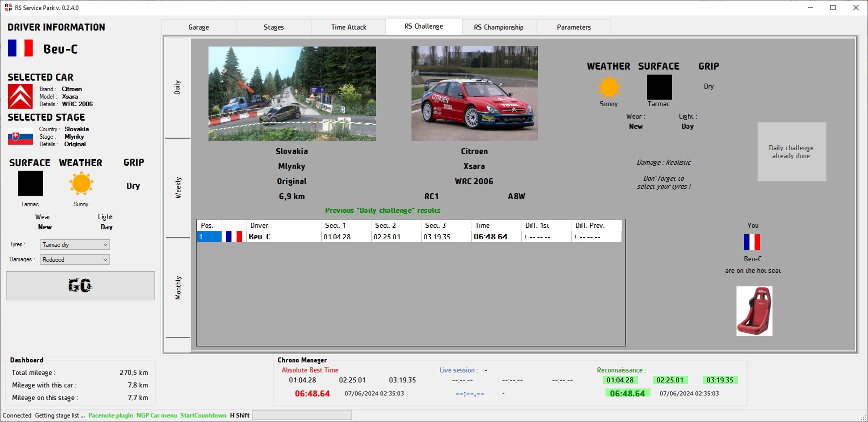Click the Sect. 3 column header
The width and height of the screenshot is (868, 422).
tap(446, 225)
